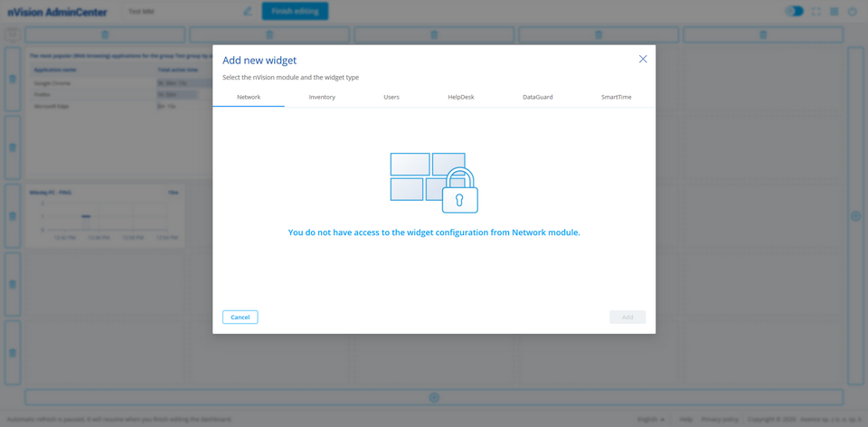Click the fullscreen icon in the header
This screenshot has width=868, height=427.
[816, 12]
